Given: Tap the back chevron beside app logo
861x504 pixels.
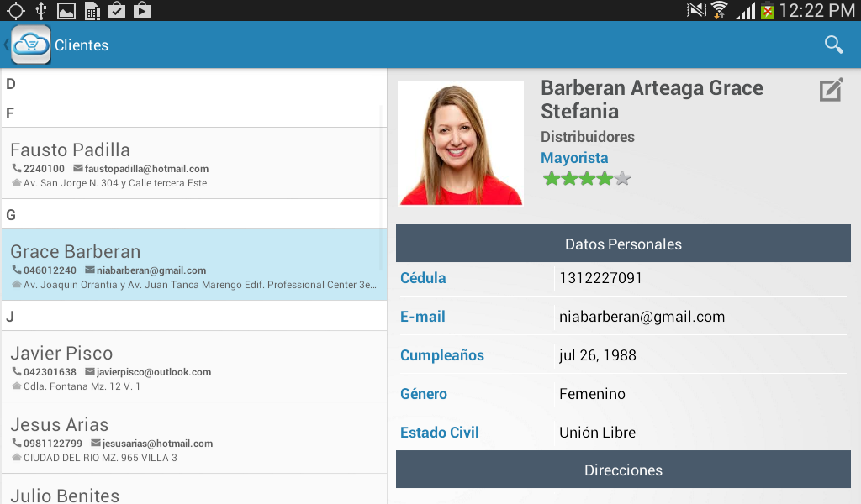Looking at the screenshot, I should tap(6, 45).
